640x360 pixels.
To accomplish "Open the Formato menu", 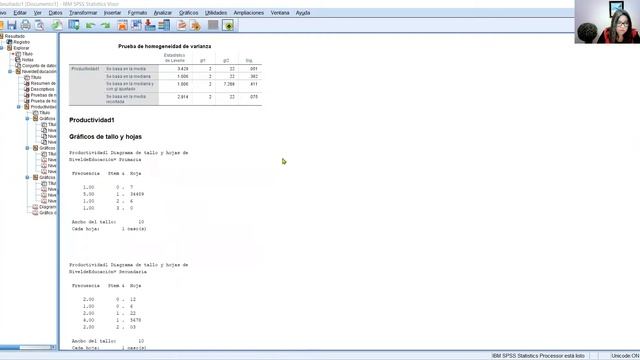I will (x=137, y=13).
